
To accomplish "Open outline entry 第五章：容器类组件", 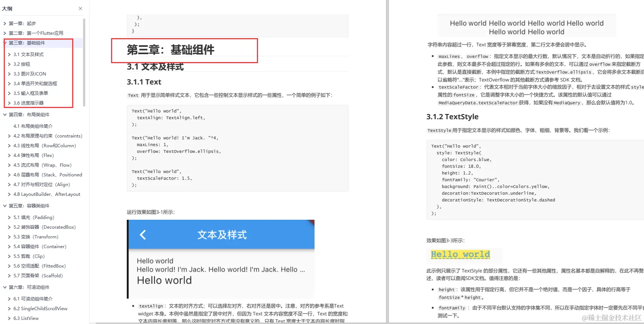I will (29, 206).
